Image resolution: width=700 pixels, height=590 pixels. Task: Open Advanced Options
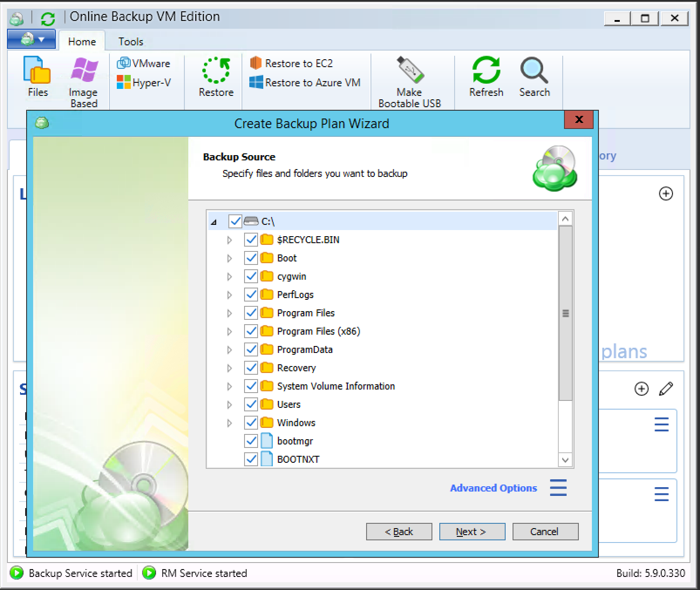[x=493, y=488]
